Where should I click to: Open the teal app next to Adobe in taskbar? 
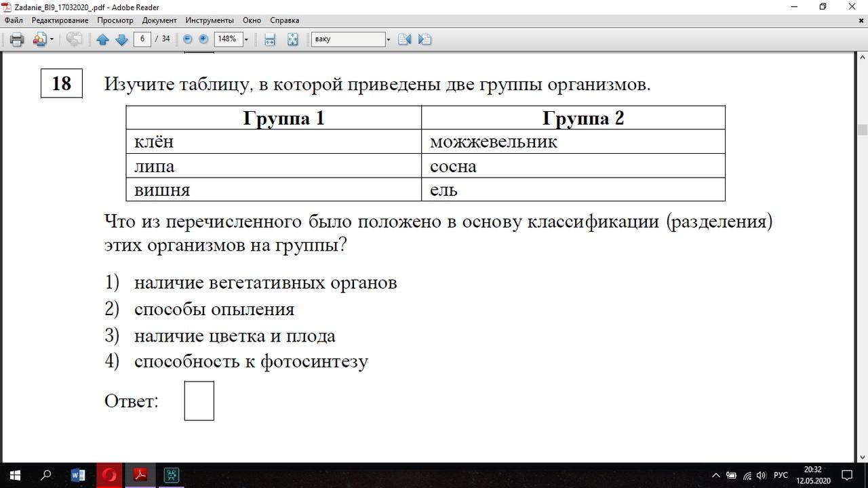[x=172, y=475]
